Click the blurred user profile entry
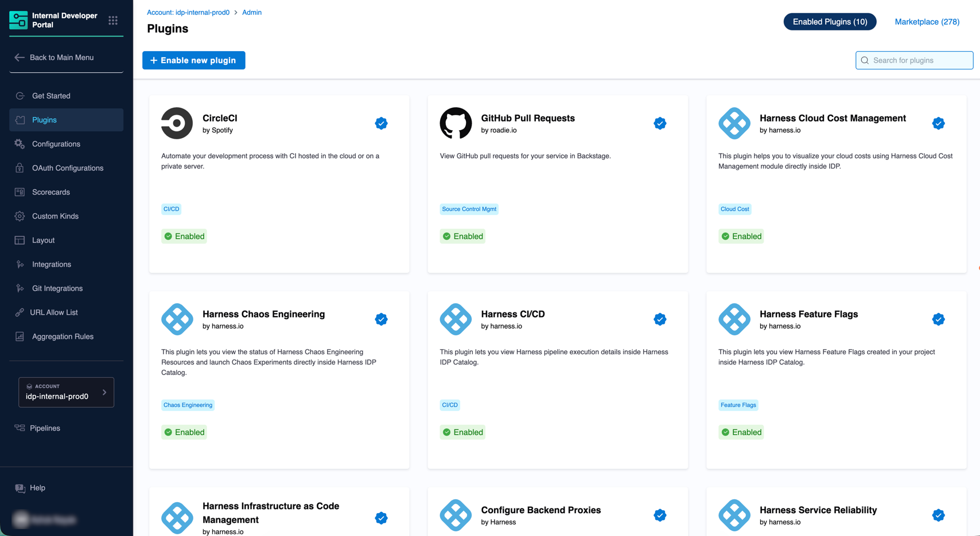The height and width of the screenshot is (536, 980). [x=46, y=520]
